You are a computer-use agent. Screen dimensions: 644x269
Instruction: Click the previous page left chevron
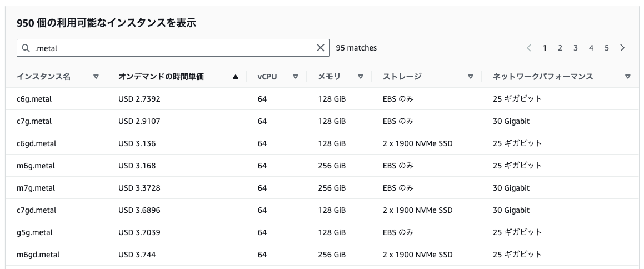click(529, 48)
